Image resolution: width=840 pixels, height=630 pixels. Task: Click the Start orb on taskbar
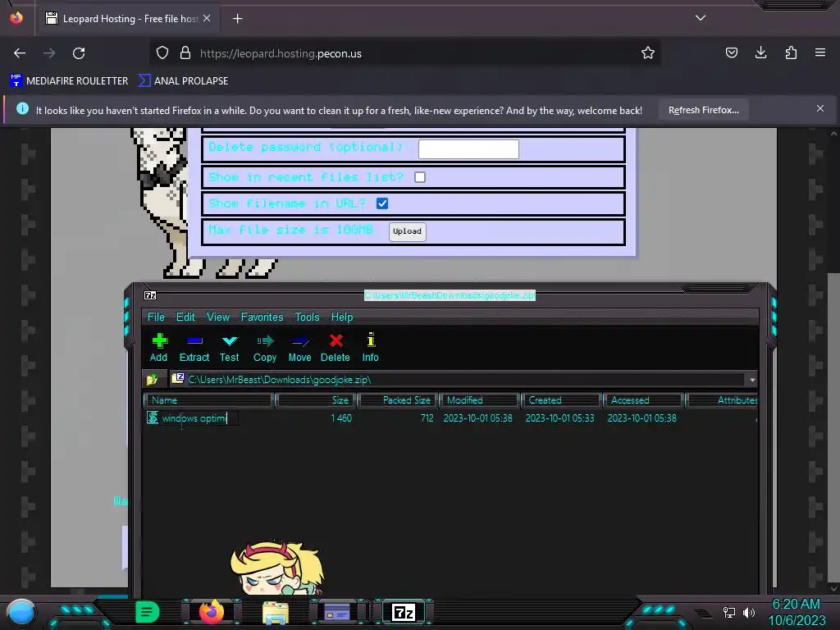21,612
